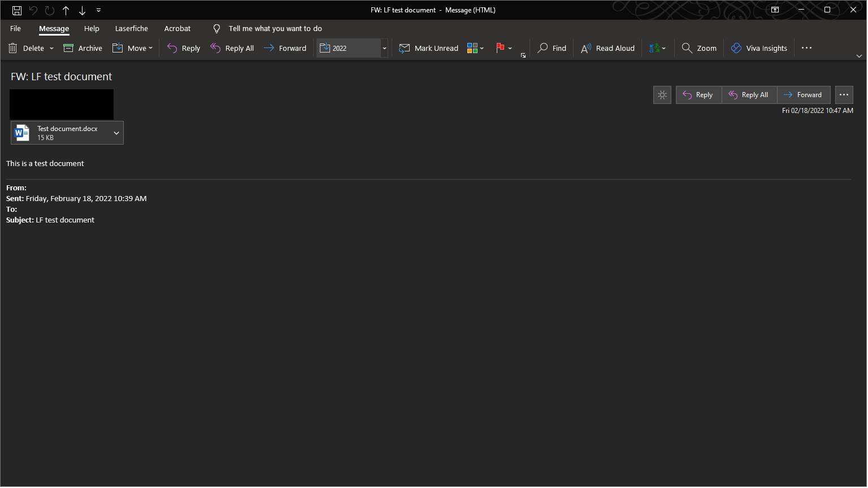868x488 pixels.
Task: Toggle Mark Unread for this message
Action: (x=429, y=49)
